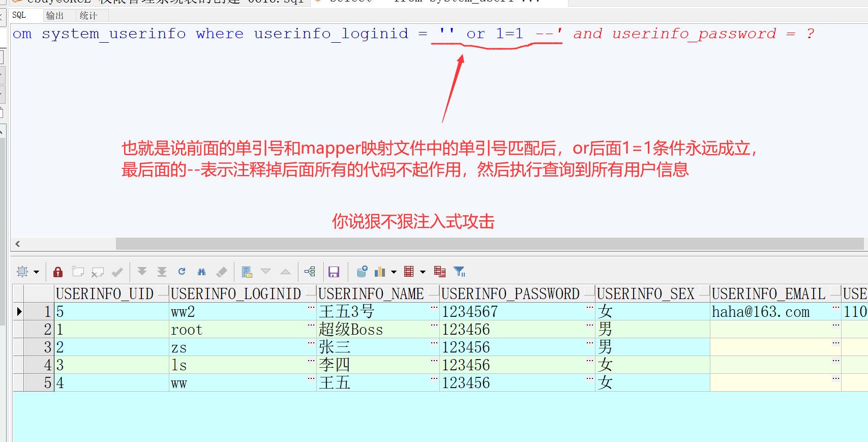Open ellipsis editor for name 张三
868x442 pixels.
pyautogui.click(x=434, y=343)
